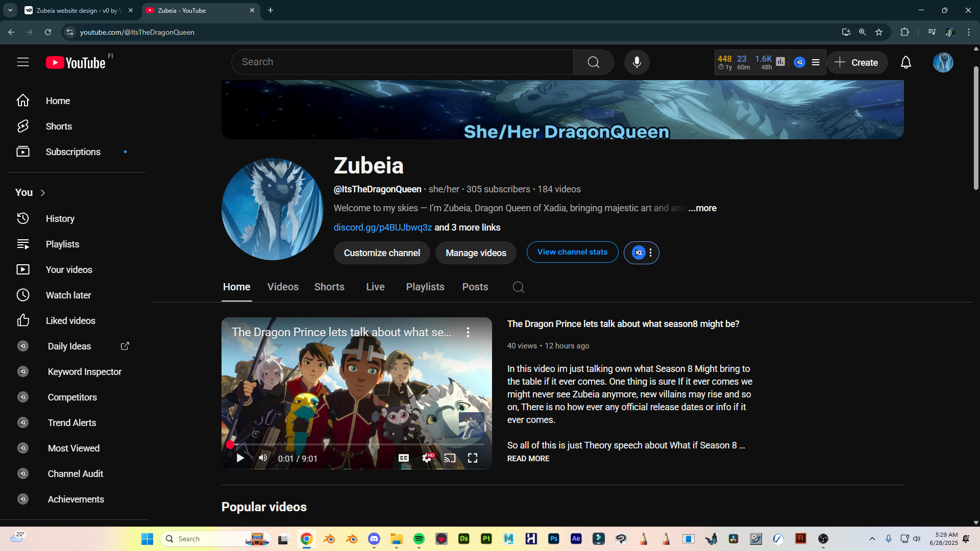
Task: Click the vidIQ logo in the header
Action: coord(799,62)
